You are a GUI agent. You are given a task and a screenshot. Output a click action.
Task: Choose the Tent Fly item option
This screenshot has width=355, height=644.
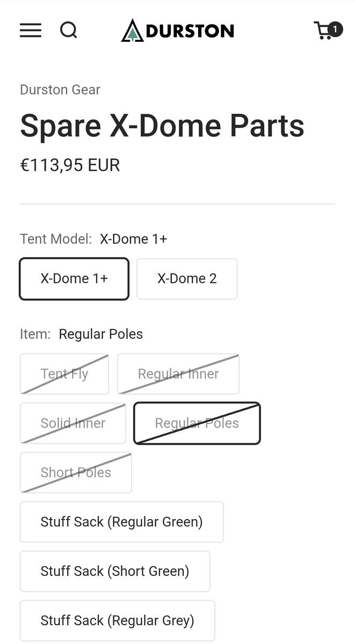click(64, 374)
